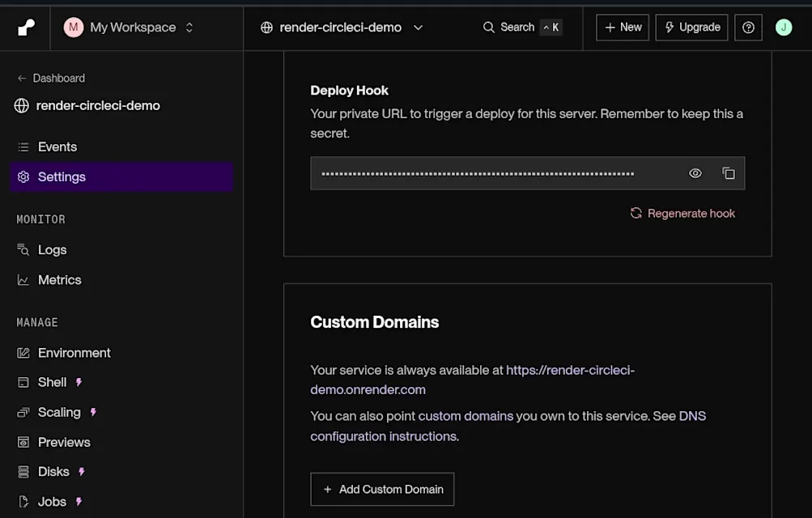Screen dimensions: 812x518
Task: Copy the Deploy Hook URL
Action: tap(728, 173)
